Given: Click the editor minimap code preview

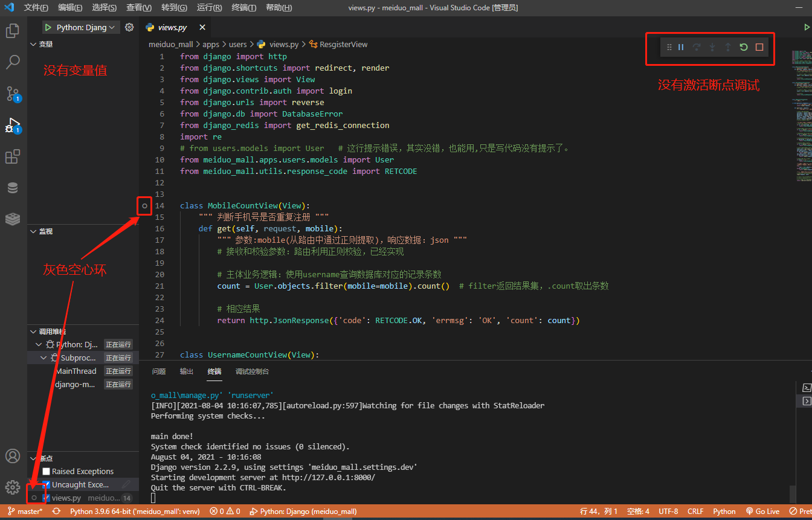Looking at the screenshot, I should click(x=801, y=115).
